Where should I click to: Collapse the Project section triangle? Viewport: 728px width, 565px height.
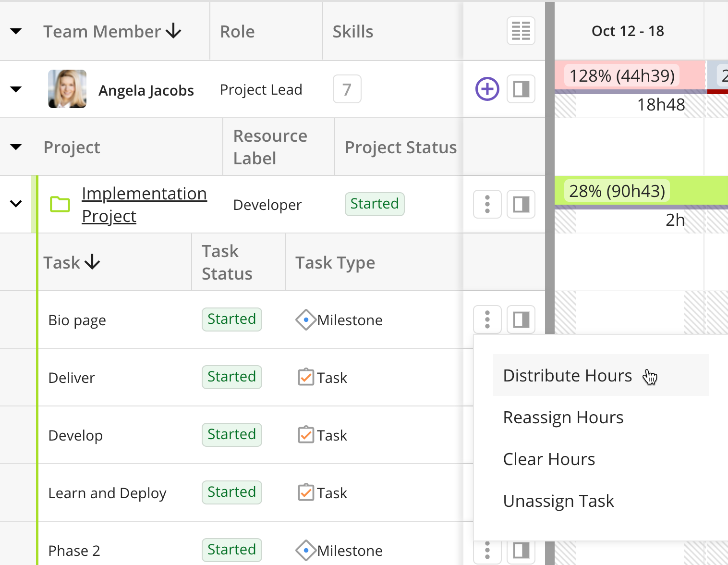[16, 147]
